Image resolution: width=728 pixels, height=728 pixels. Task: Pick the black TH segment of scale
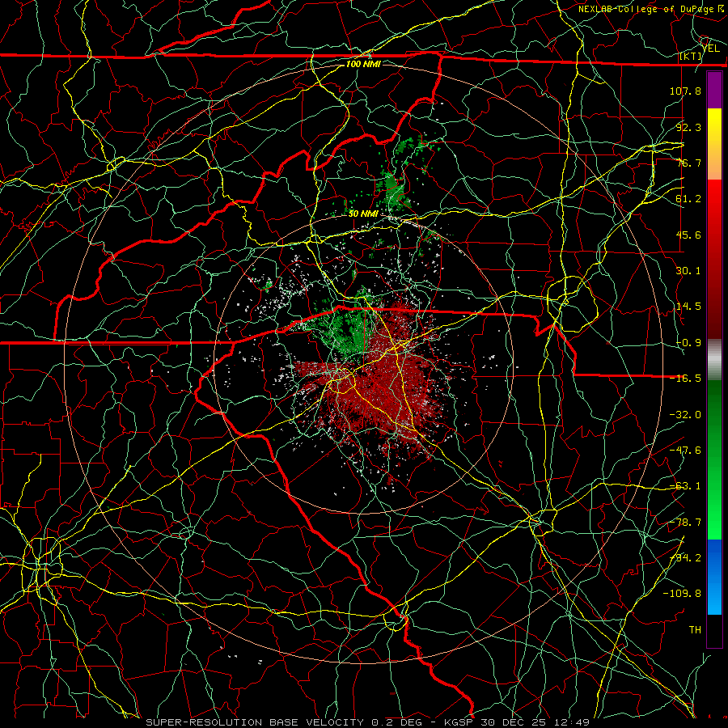point(714,630)
